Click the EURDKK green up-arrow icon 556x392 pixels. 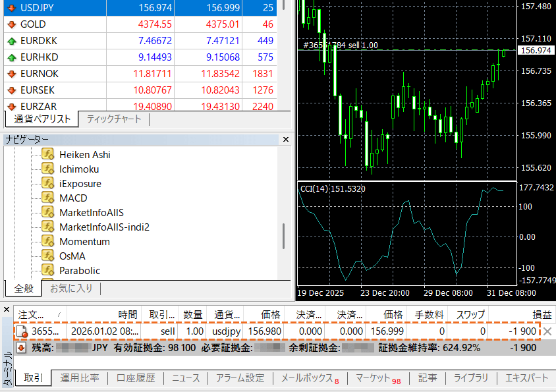[x=11, y=41]
